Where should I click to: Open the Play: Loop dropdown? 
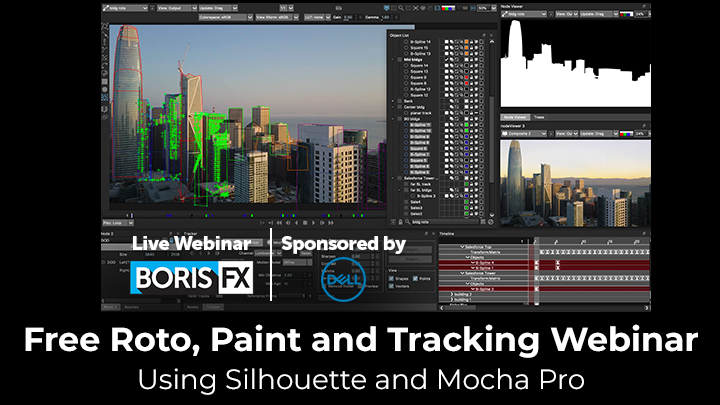[118, 223]
